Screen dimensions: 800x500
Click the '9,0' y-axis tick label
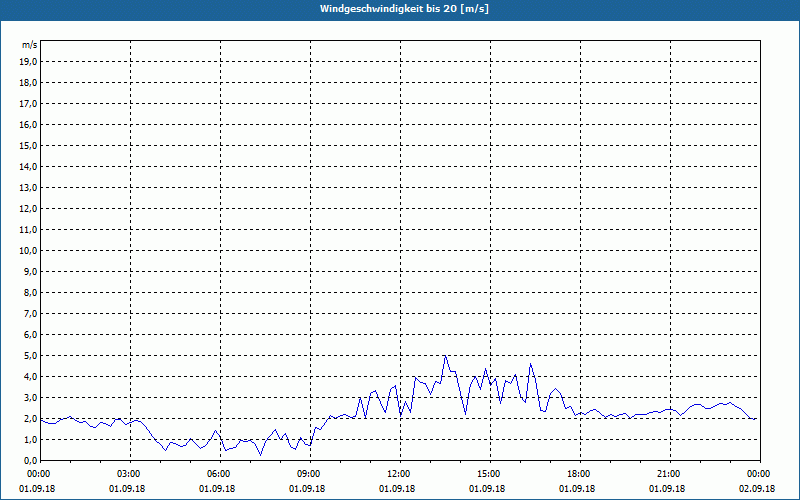click(x=30, y=271)
